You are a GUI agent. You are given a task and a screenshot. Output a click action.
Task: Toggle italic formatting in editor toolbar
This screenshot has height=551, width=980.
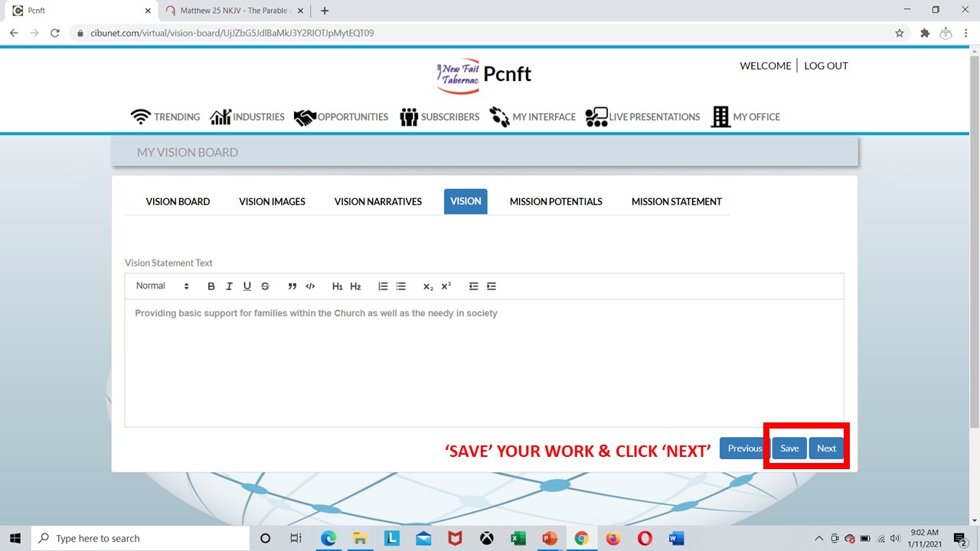(229, 286)
